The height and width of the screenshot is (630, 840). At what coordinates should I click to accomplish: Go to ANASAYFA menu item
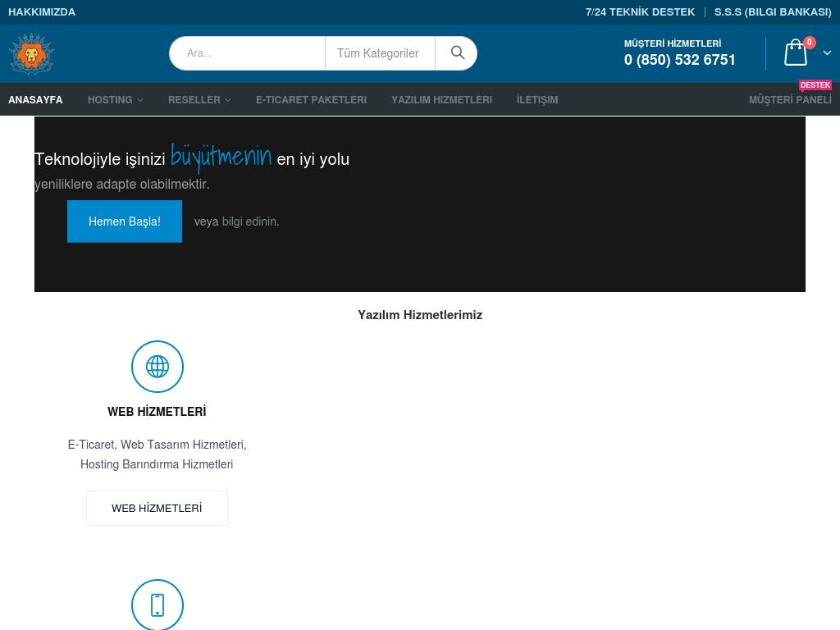pos(35,100)
